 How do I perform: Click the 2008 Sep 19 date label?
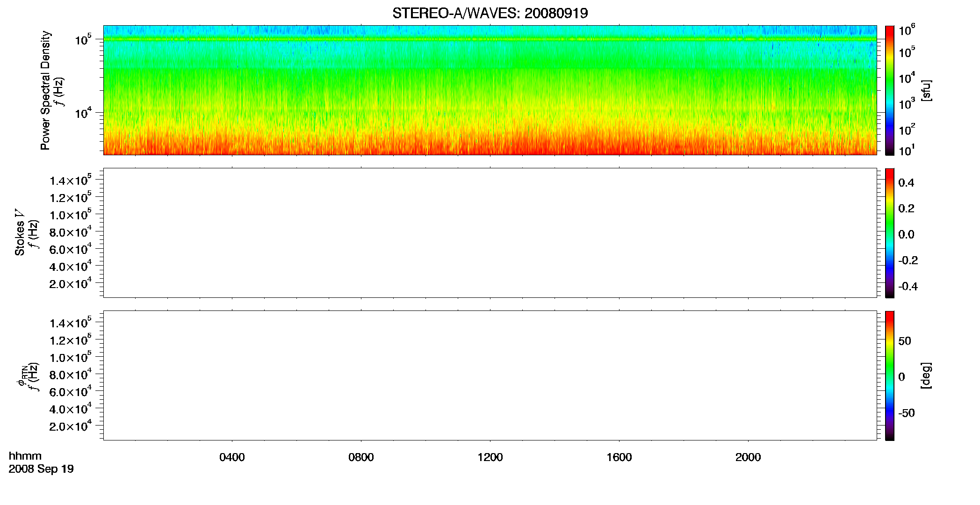pyautogui.click(x=41, y=469)
